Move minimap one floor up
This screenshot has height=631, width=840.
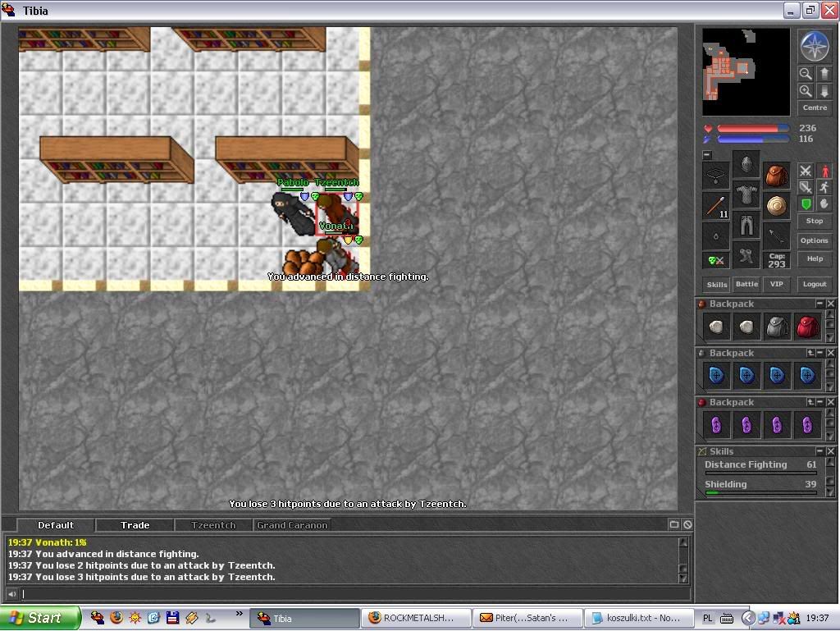click(824, 73)
